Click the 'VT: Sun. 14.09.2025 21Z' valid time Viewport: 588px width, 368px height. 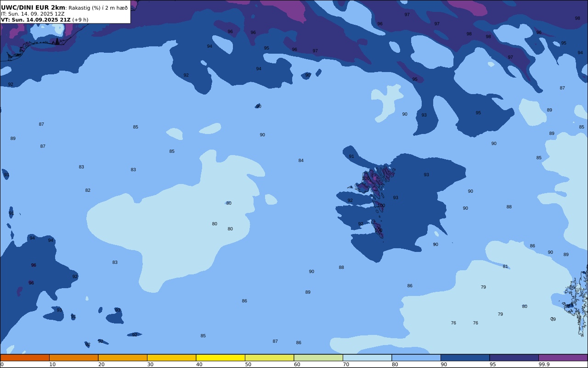[x=35, y=20]
